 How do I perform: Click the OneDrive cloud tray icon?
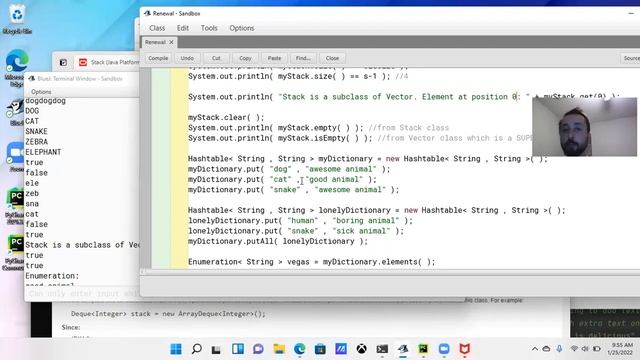click(546, 349)
